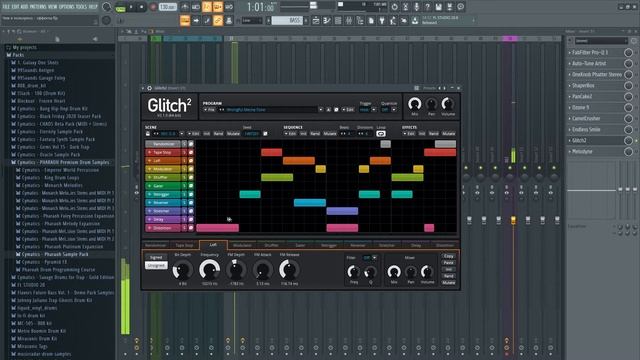Image resolution: width=640 pixels, height=360 pixels.
Task: Click the record button
Action: click(x=153, y=7)
